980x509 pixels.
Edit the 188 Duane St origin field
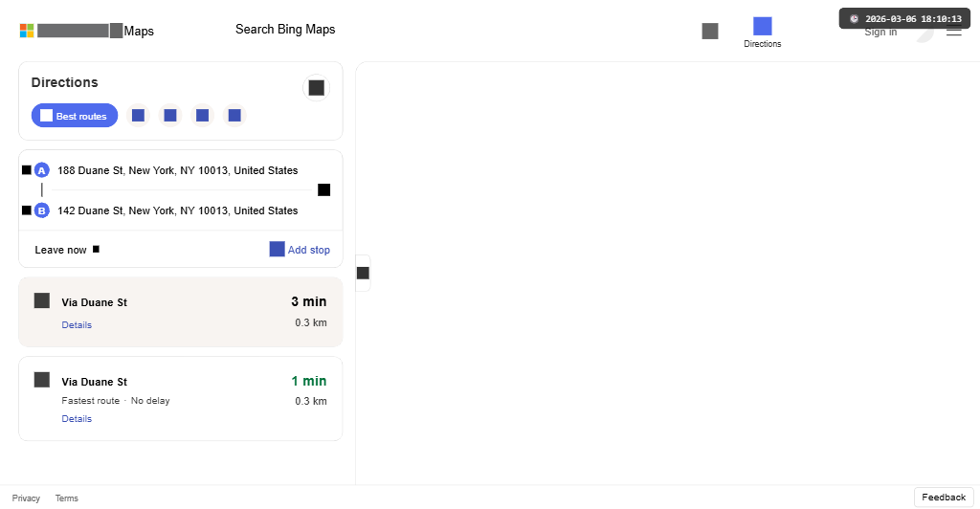pyautogui.click(x=178, y=170)
